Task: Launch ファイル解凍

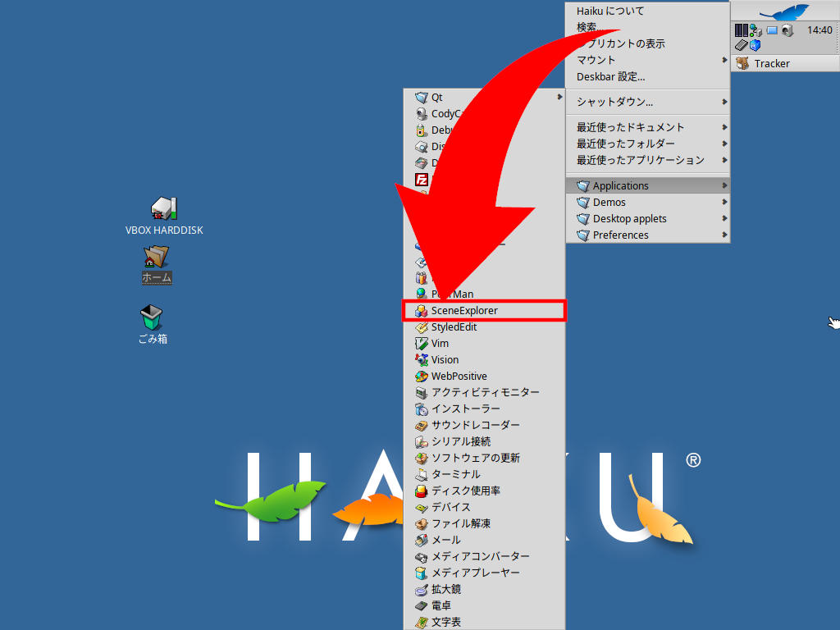Action: 484,523
